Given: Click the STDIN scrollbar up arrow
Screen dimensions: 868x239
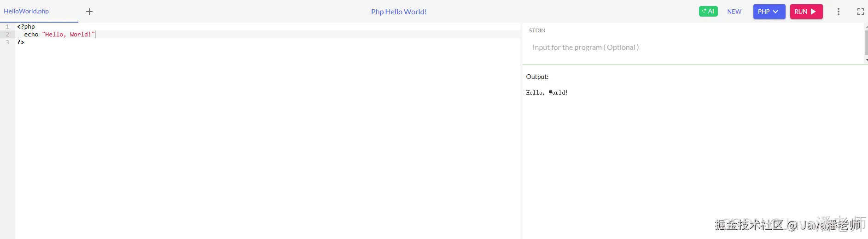Looking at the screenshot, I should [866, 27].
